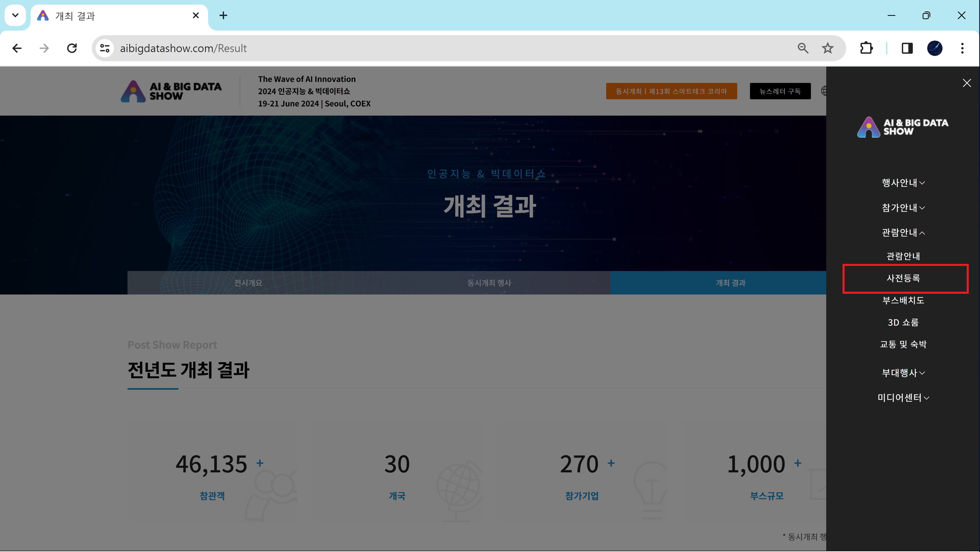
Task: Click the bookmark star icon
Action: tap(828, 48)
